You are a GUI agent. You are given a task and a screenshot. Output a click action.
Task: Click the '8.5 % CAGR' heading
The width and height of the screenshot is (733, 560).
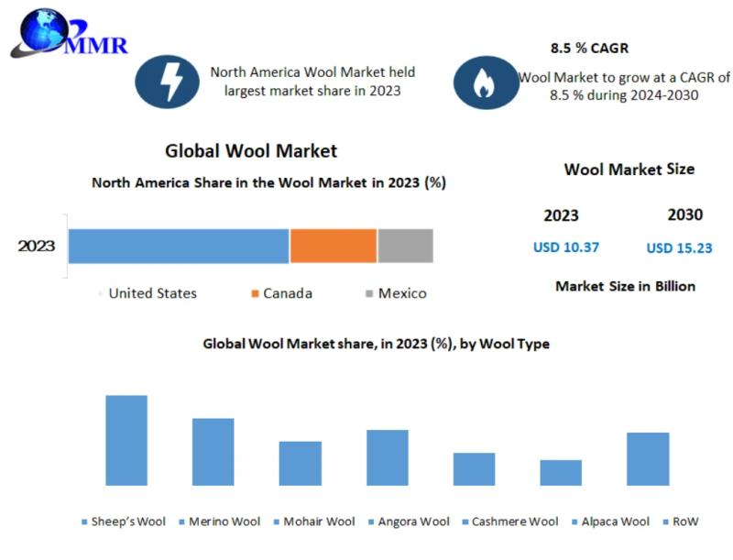[589, 49]
